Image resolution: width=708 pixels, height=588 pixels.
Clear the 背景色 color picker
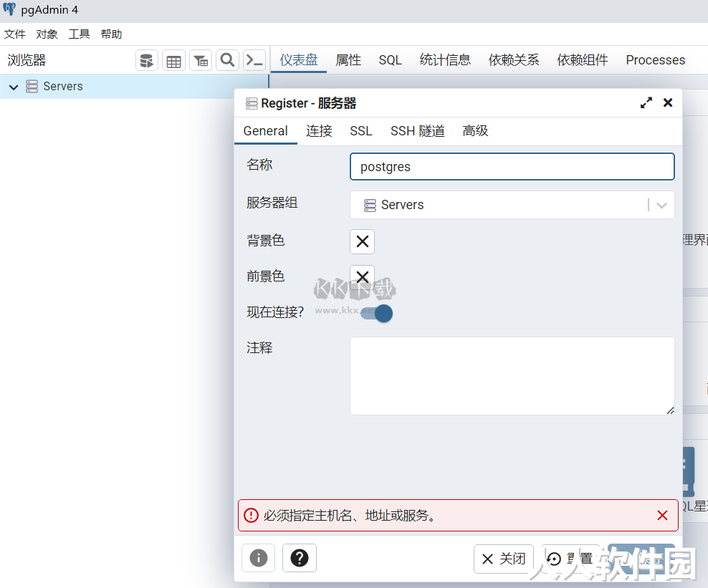pos(362,241)
